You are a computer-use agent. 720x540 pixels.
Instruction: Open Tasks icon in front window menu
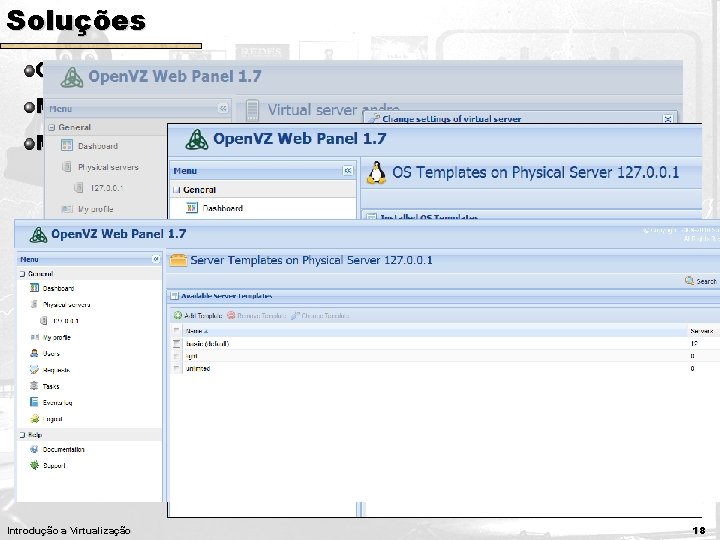click(x=34, y=386)
